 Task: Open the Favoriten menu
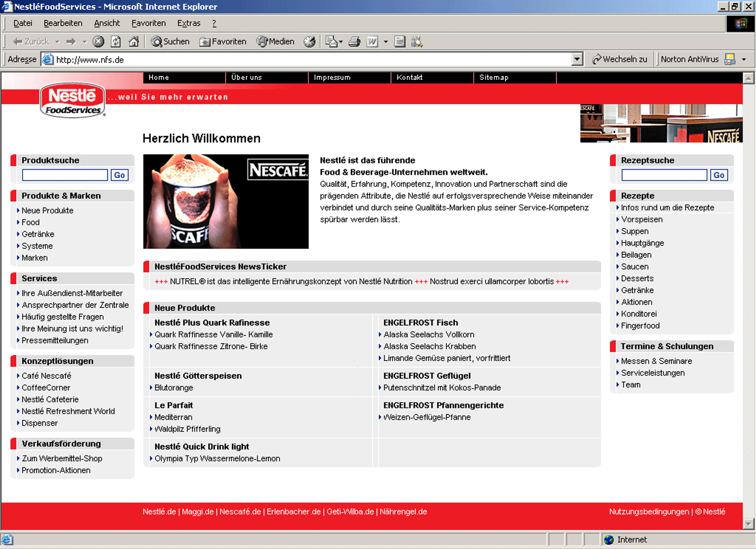149,23
